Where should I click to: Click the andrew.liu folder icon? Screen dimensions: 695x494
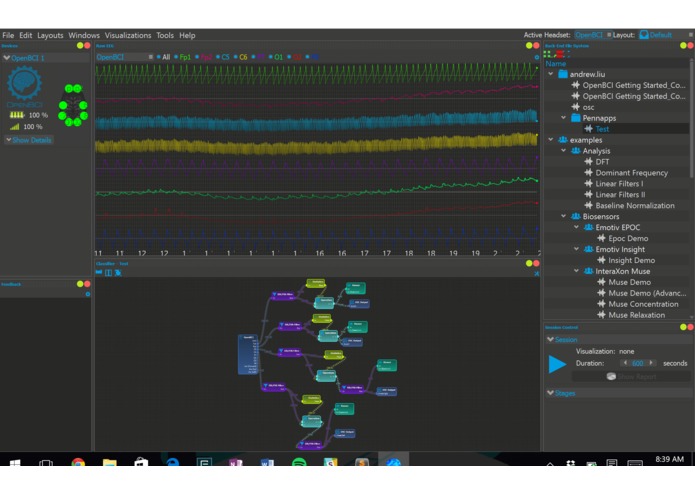pyautogui.click(x=563, y=74)
